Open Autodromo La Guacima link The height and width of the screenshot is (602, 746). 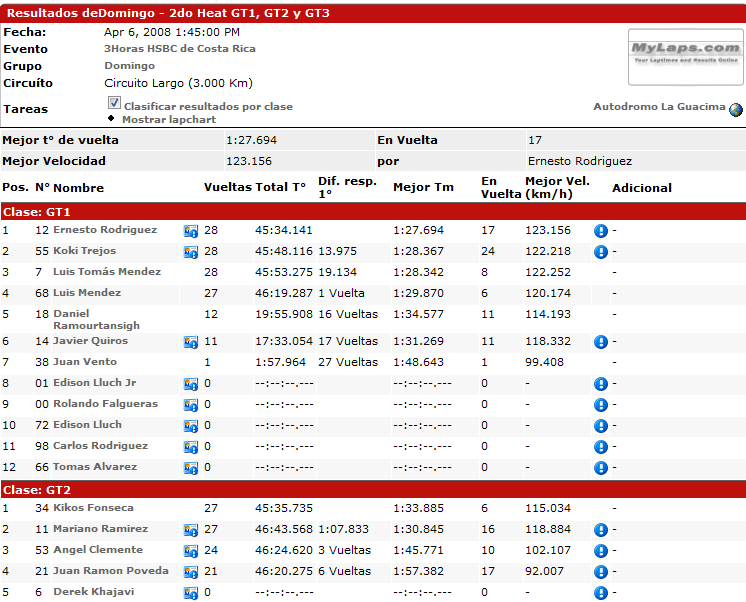pyautogui.click(x=659, y=107)
